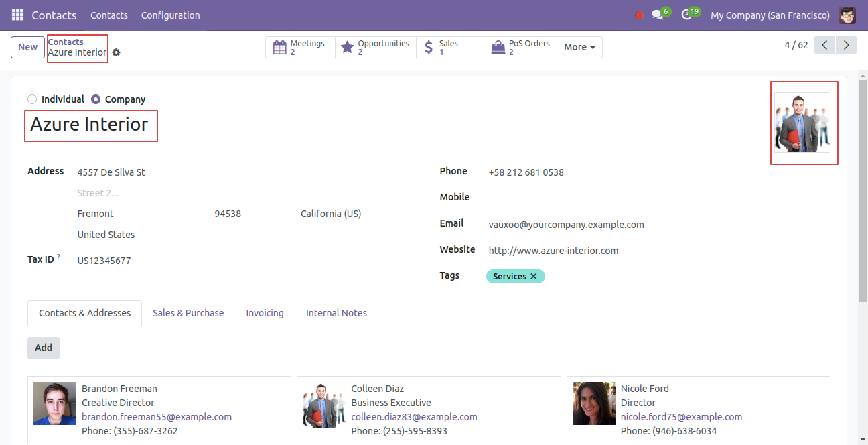The image size is (868, 445).
Task: Click the red recording indicator dot
Action: (x=639, y=15)
